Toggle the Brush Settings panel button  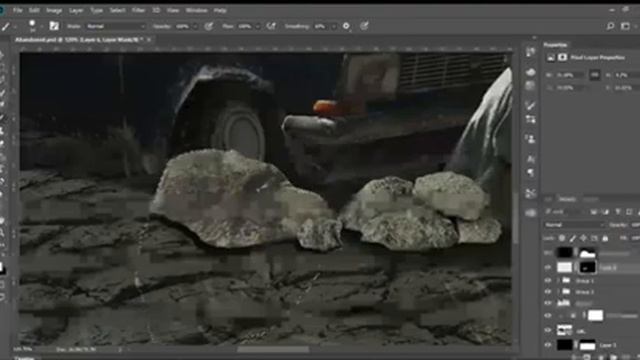[54, 26]
